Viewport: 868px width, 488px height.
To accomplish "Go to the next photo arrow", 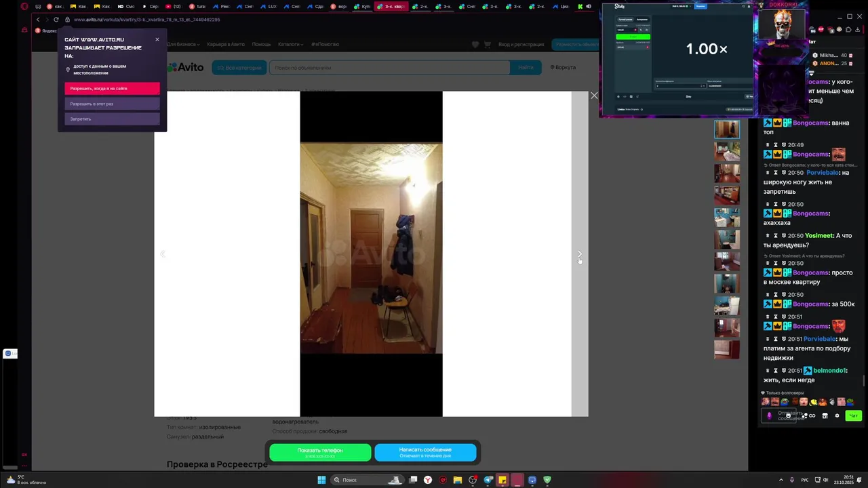I will 580,254.
